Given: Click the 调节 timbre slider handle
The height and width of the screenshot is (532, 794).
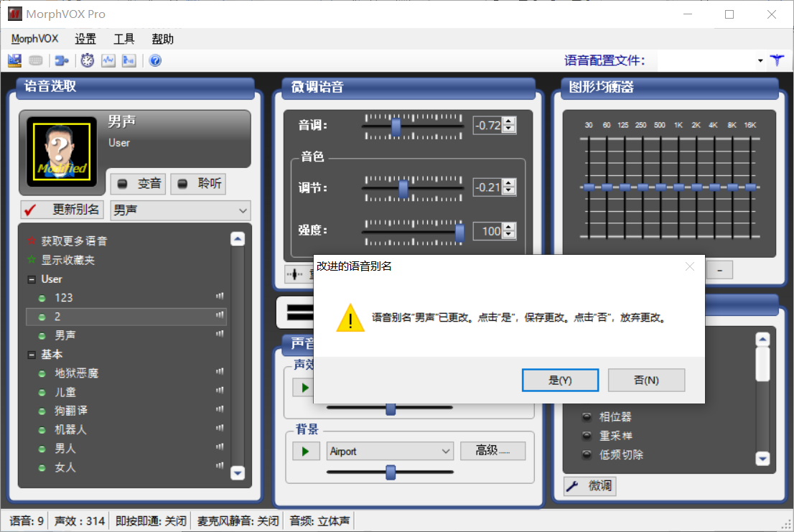Looking at the screenshot, I should [x=403, y=189].
